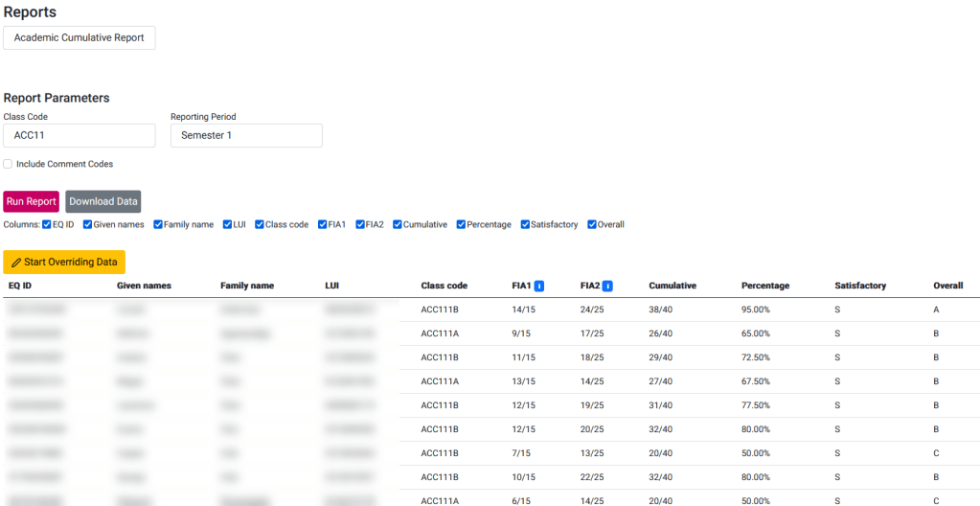980x506 pixels.
Task: Click the FIA1 info icon
Action: tap(539, 286)
